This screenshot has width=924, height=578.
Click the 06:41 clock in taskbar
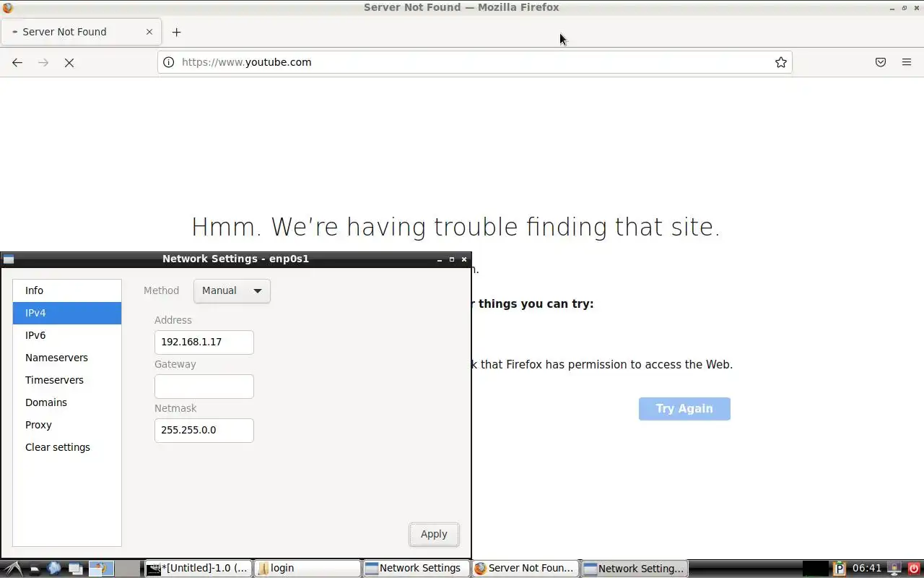[x=867, y=569]
